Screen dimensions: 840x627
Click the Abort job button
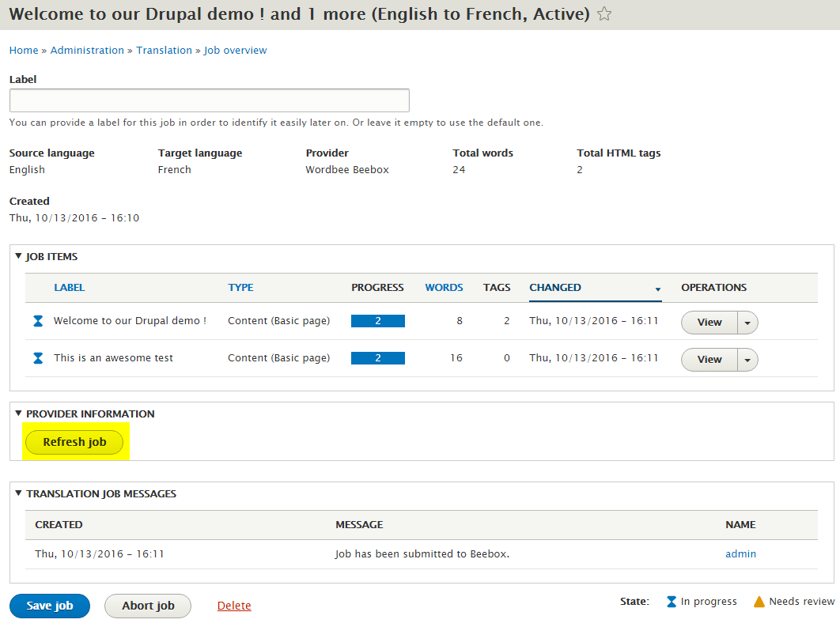click(148, 606)
